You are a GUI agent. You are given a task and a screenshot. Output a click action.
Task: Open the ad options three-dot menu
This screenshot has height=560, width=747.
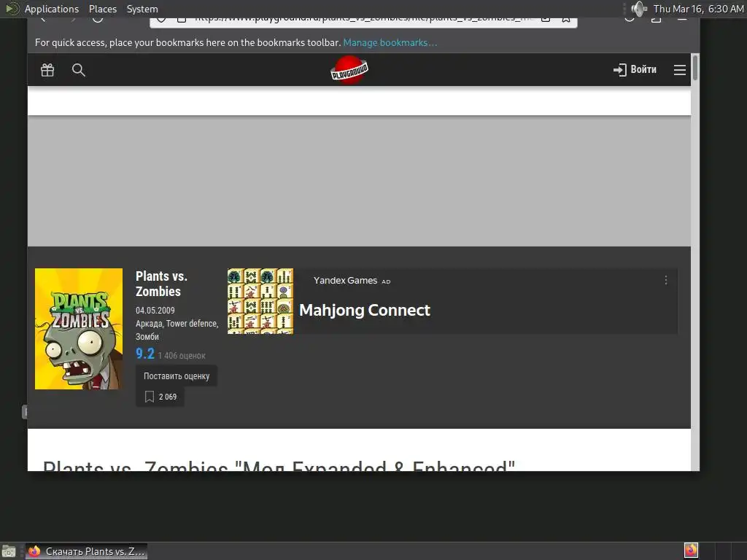(x=665, y=281)
